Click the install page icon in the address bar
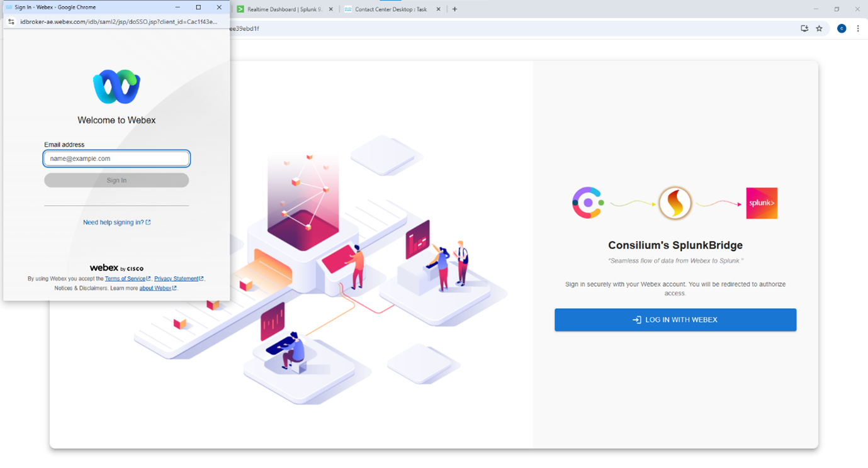This screenshot has height=468, width=868. pyautogui.click(x=804, y=28)
